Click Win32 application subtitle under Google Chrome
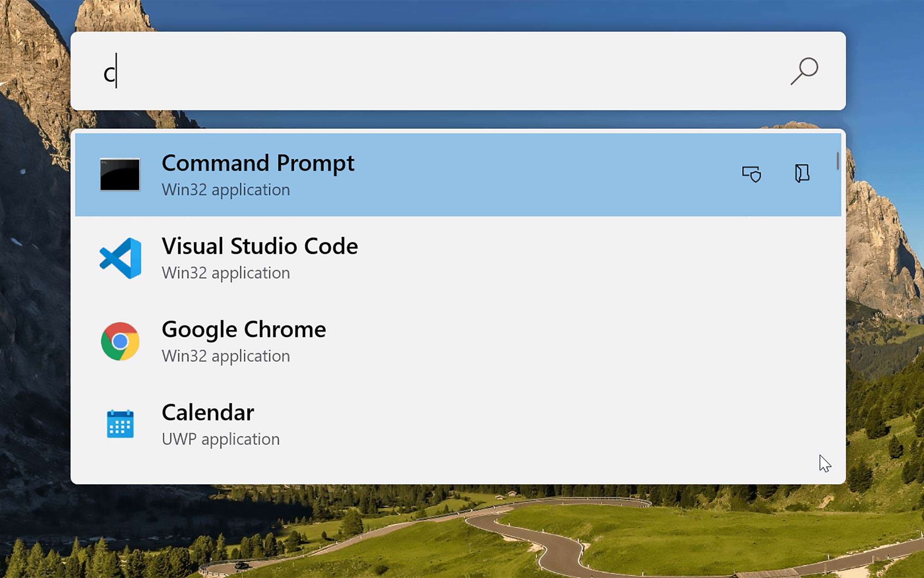This screenshot has height=578, width=924. click(225, 356)
